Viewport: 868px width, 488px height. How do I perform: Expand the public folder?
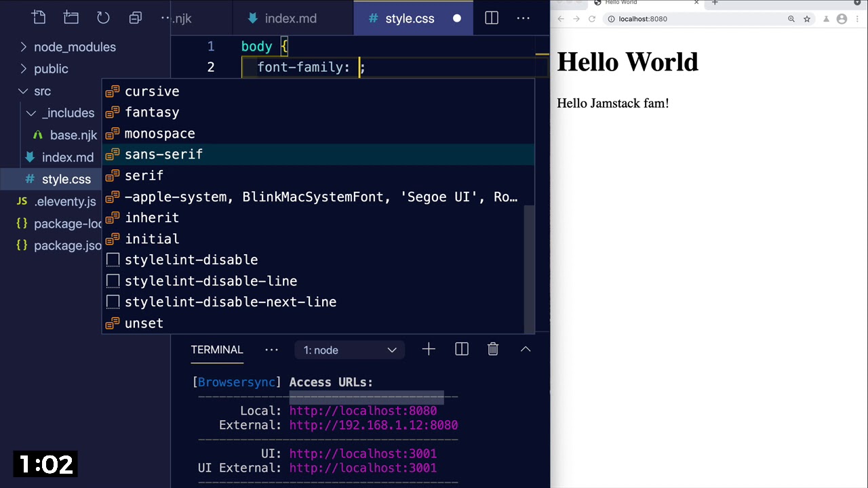(x=43, y=68)
